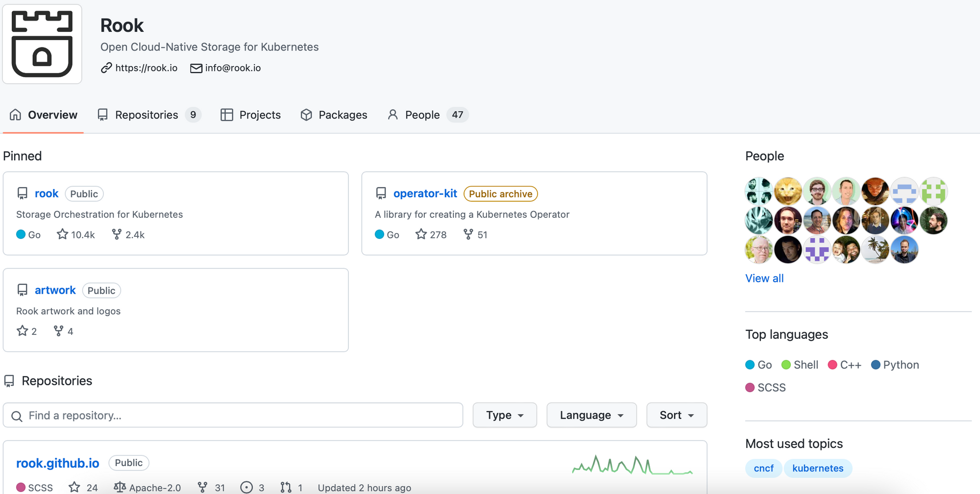Click 'Storage Orchestration for Kubernetes' description
The width and height of the screenshot is (980, 494).
click(x=99, y=214)
